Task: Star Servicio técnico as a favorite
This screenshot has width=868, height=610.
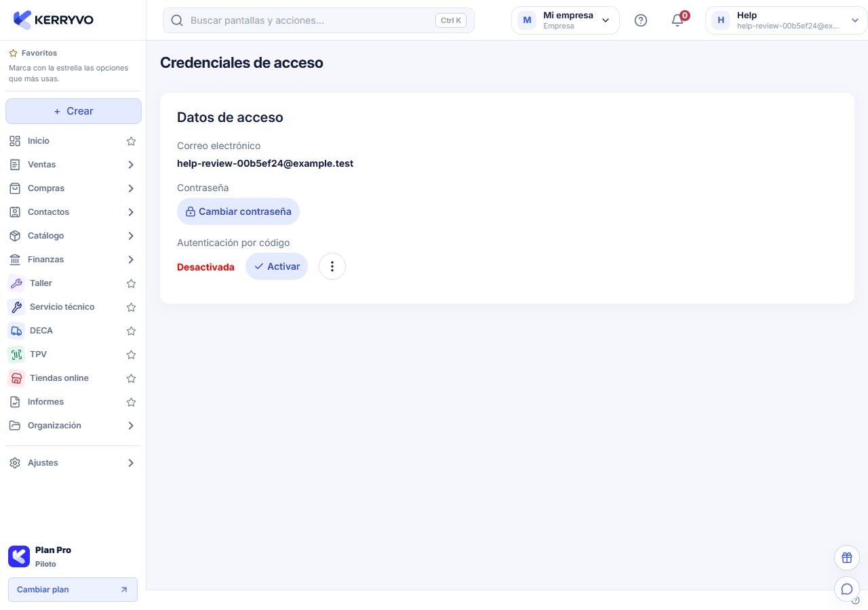Action: coord(132,307)
